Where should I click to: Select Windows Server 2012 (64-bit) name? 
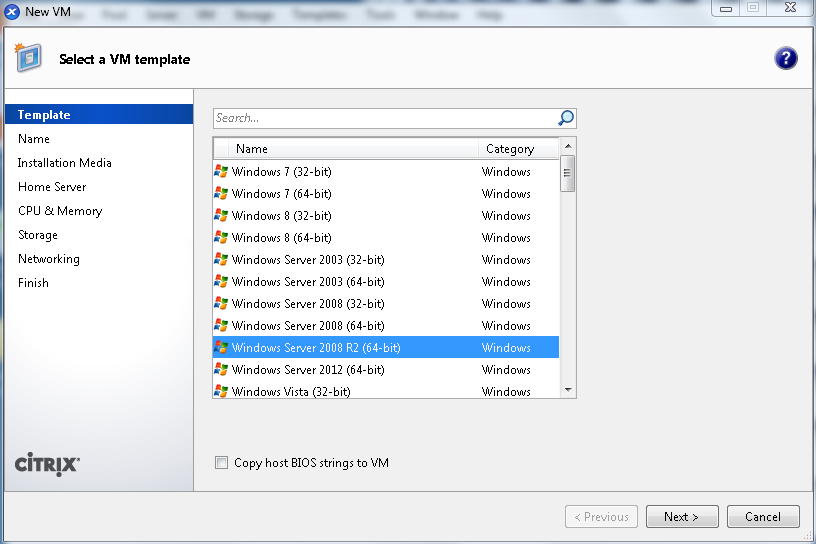point(308,370)
